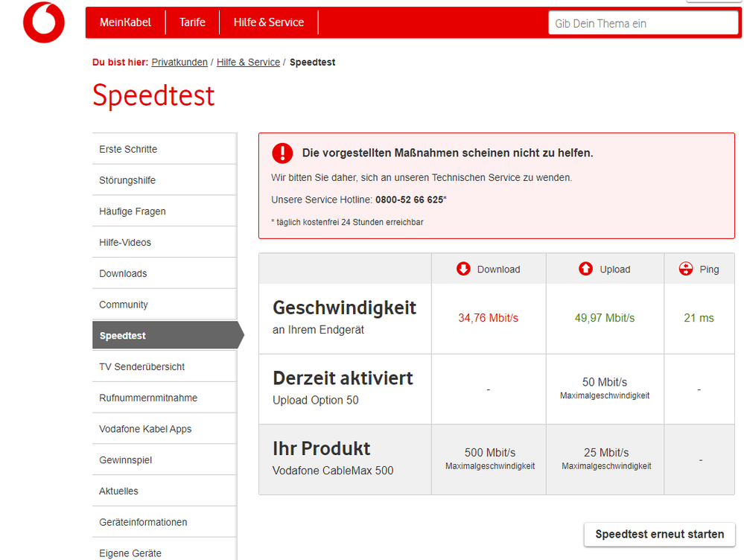Image resolution: width=744 pixels, height=560 pixels.
Task: Open Community in the sidebar
Action: tap(164, 305)
